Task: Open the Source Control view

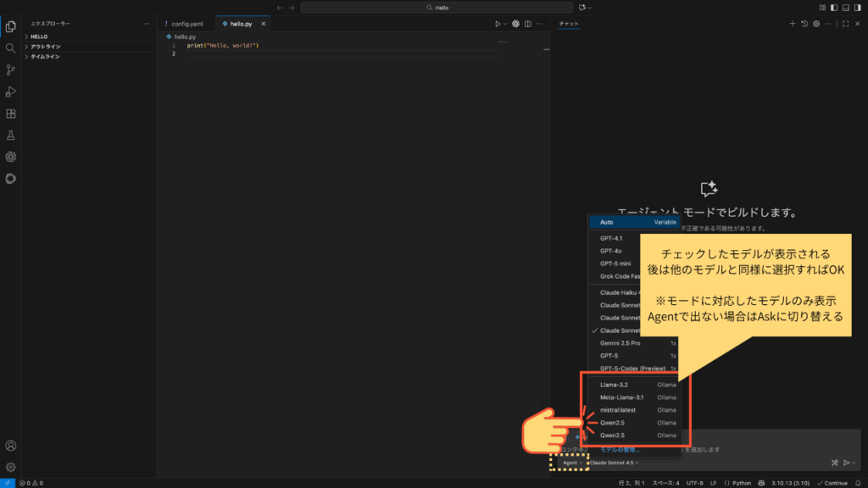Action: tap(11, 69)
